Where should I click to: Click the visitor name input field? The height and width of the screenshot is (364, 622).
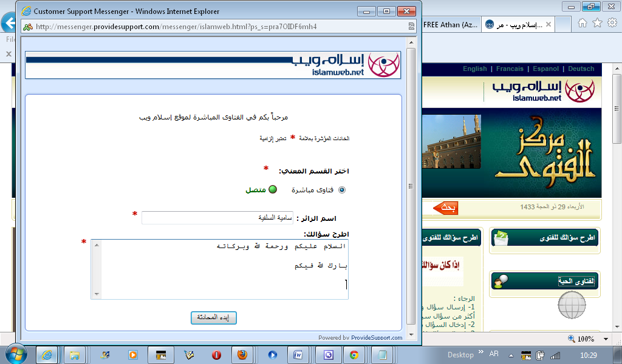[x=217, y=218]
